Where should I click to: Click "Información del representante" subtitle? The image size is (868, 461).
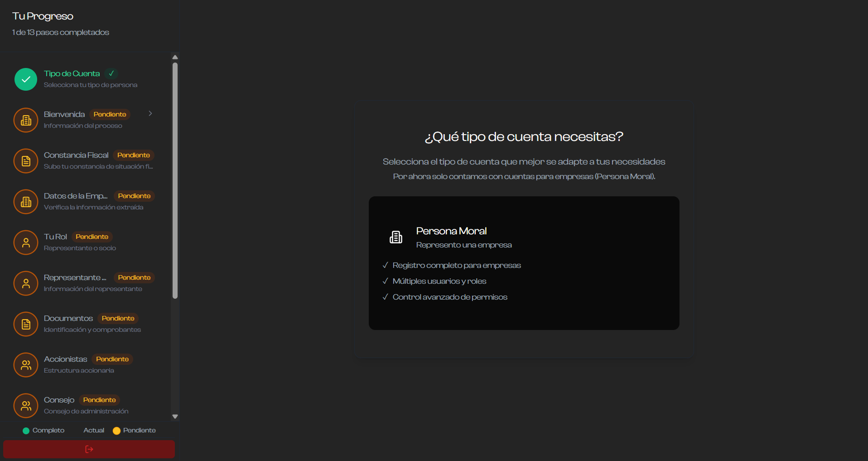(93, 289)
